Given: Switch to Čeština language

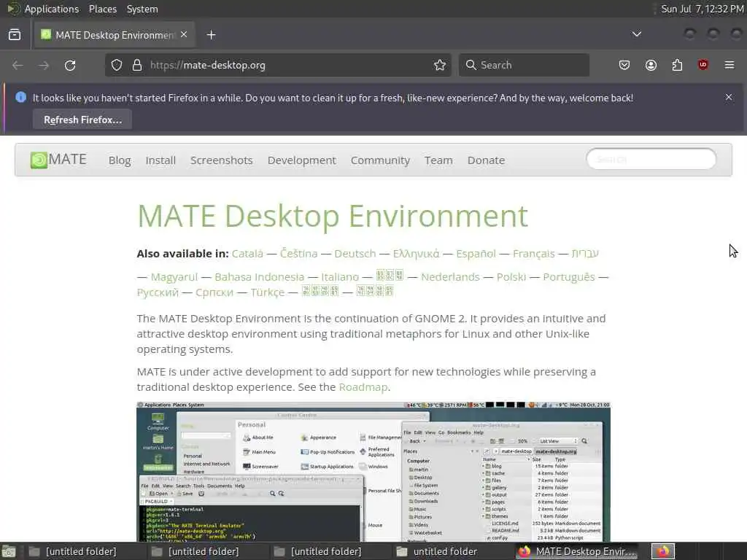Looking at the screenshot, I should coord(298,253).
